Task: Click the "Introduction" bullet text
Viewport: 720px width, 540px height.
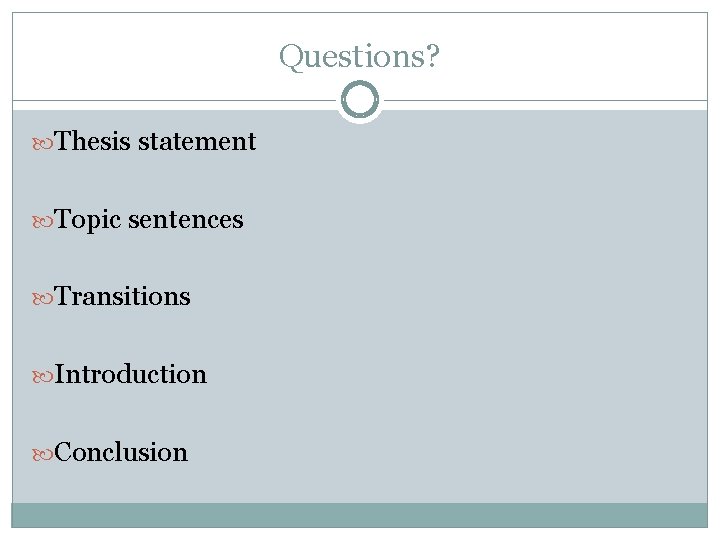Action: click(131, 374)
